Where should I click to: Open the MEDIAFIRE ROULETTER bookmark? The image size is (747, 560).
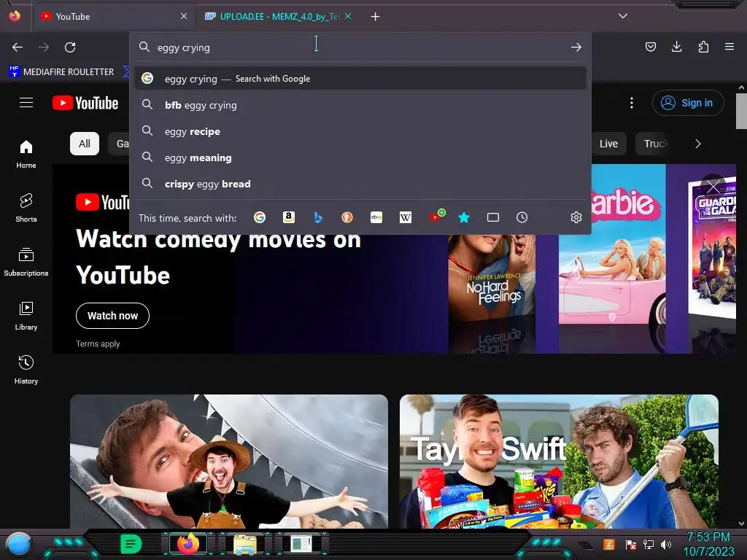click(x=62, y=72)
